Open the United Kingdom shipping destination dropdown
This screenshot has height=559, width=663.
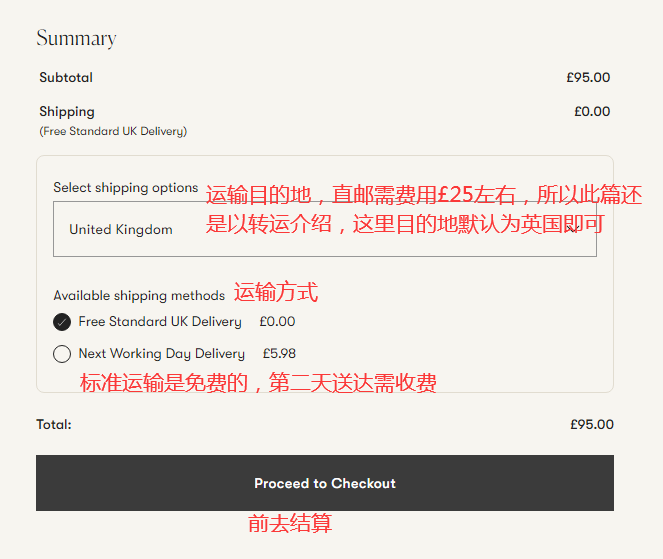[x=324, y=229]
